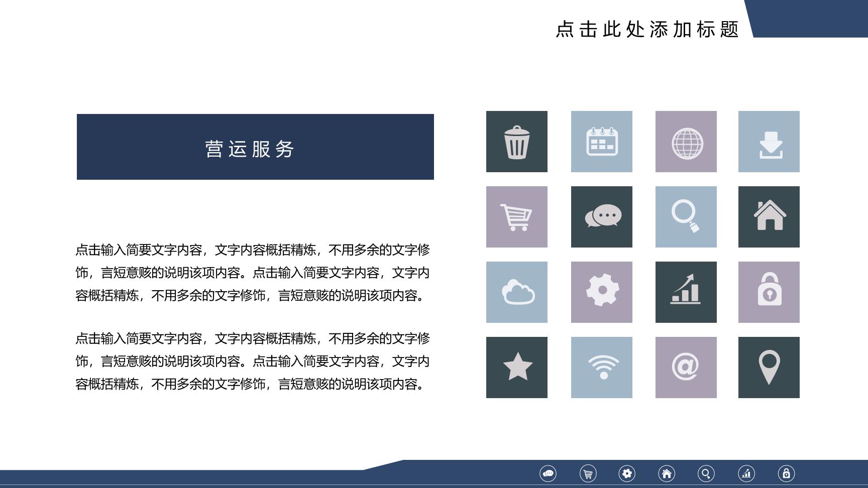Click the large shopping cart tile

pos(517,217)
